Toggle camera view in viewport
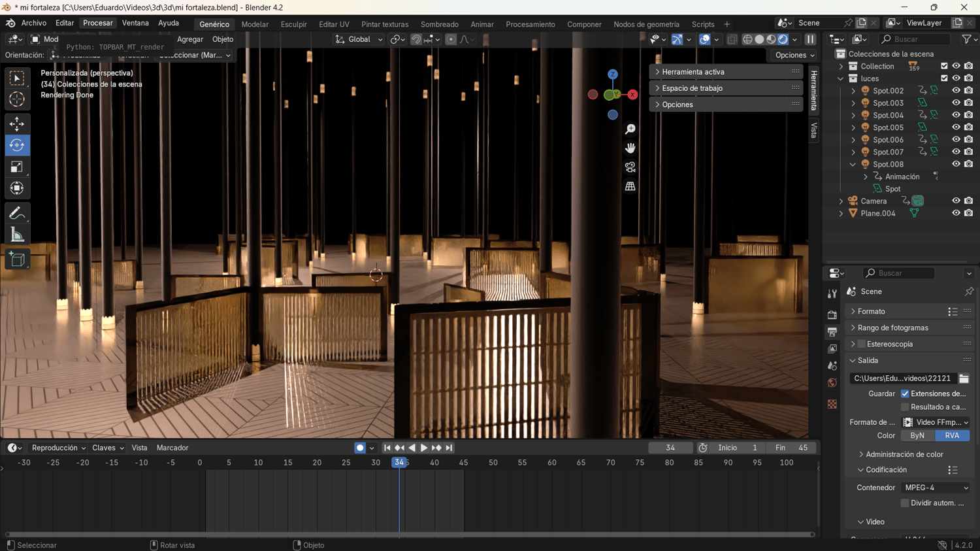 [x=630, y=167]
